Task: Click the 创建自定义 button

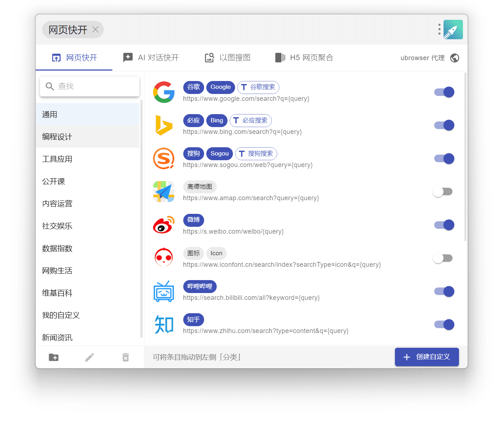Action: click(x=427, y=357)
